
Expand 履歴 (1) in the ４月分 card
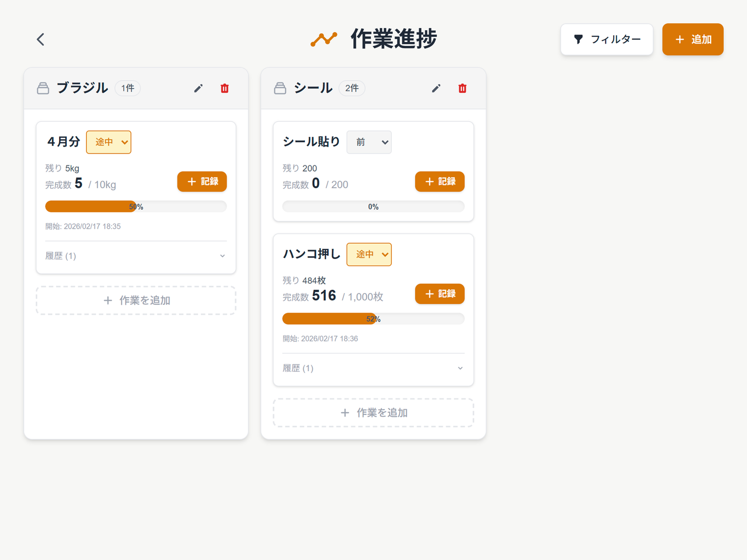[136, 256]
